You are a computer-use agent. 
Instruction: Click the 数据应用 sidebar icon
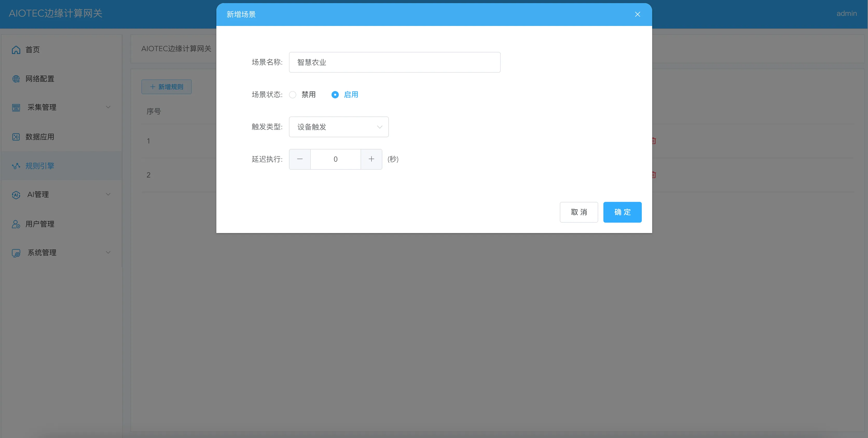[x=16, y=137]
